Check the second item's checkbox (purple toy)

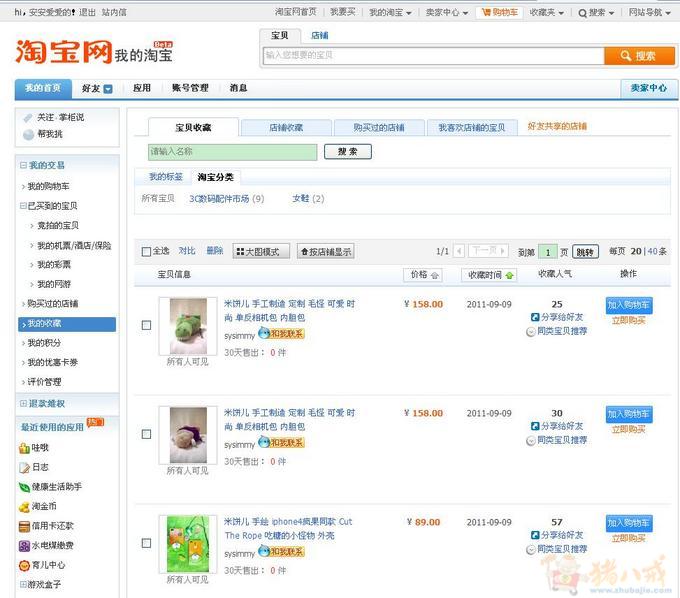[147, 434]
